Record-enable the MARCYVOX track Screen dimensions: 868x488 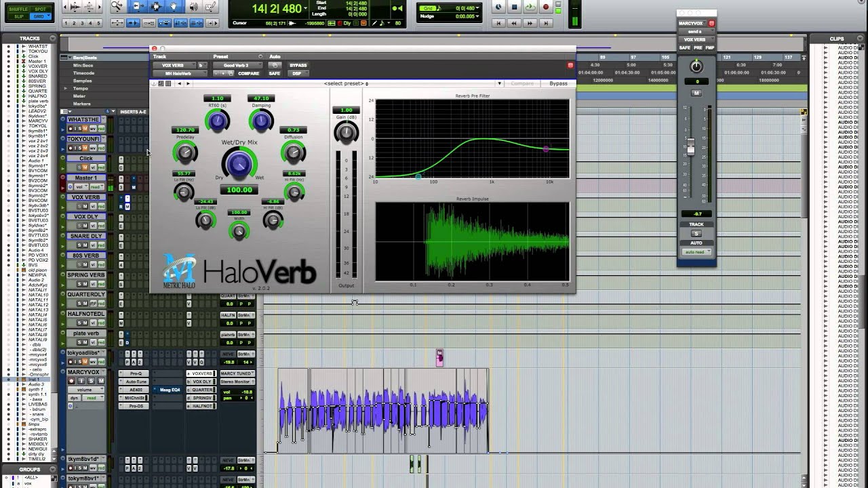pos(71,381)
